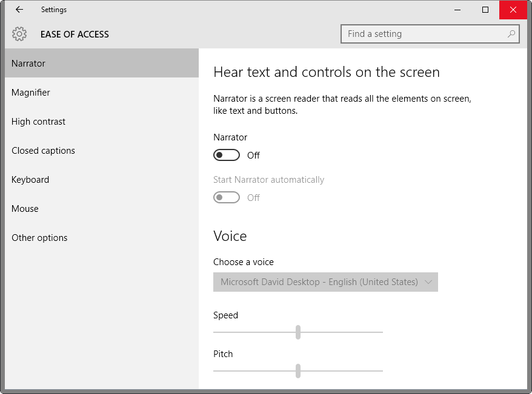The image size is (532, 394).
Task: Click the search magnifier icon
Action: point(511,34)
